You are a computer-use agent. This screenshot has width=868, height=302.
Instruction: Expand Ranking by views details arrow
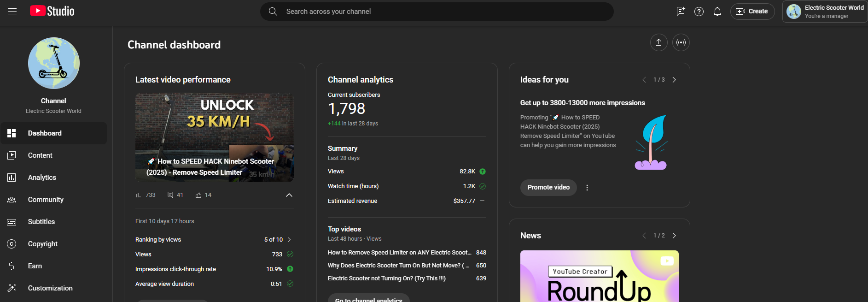(289, 240)
